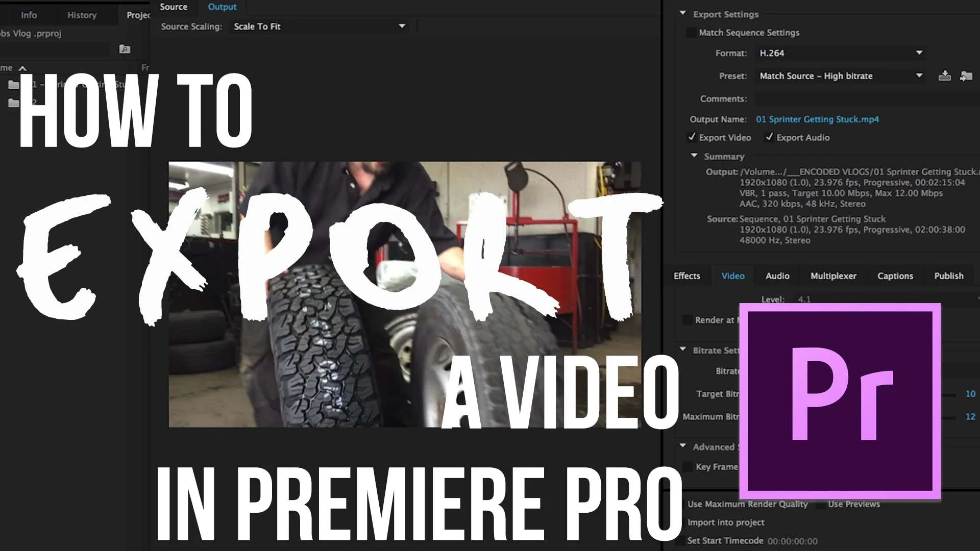Click the Maximum Bitrate value 12
This screenshot has height=551, width=980.
pos(970,417)
